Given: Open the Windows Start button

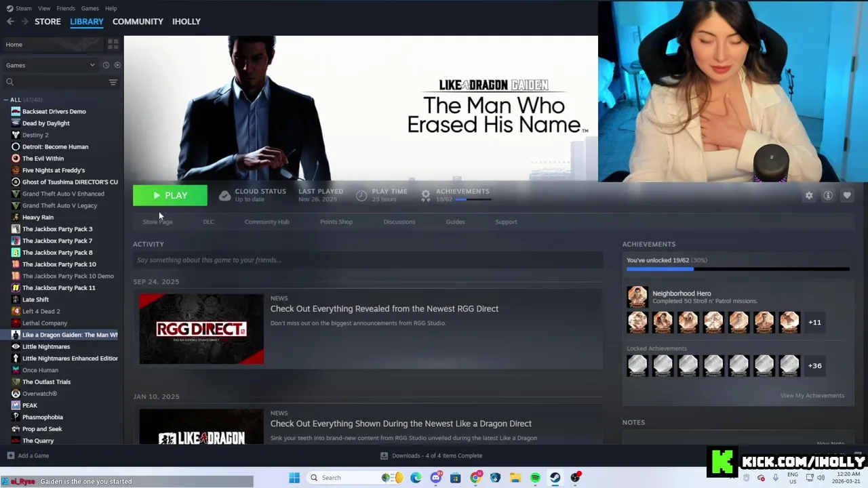Looking at the screenshot, I should point(294,478).
